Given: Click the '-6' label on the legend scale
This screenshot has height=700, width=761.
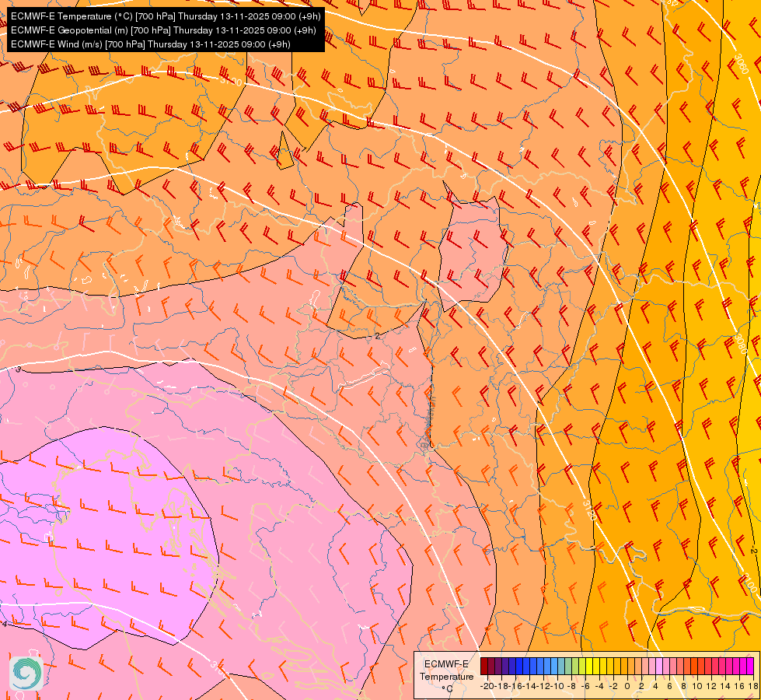Looking at the screenshot, I should click(x=585, y=686).
